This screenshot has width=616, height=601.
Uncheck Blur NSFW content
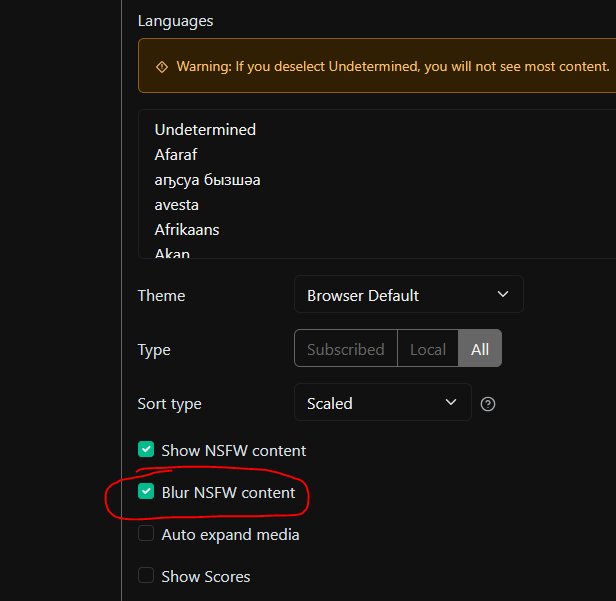click(x=146, y=492)
